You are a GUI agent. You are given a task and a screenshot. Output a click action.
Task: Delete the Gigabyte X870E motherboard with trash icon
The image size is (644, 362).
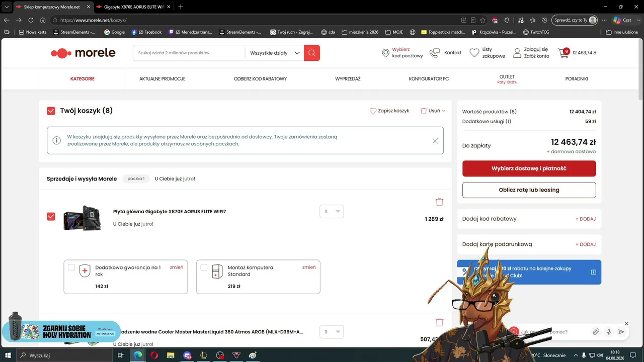click(439, 202)
